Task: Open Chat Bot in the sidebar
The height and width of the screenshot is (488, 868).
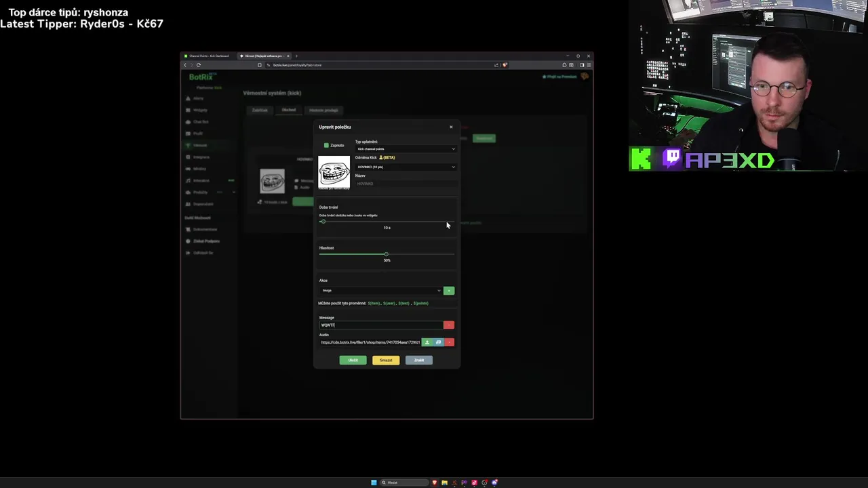Action: click(x=201, y=122)
